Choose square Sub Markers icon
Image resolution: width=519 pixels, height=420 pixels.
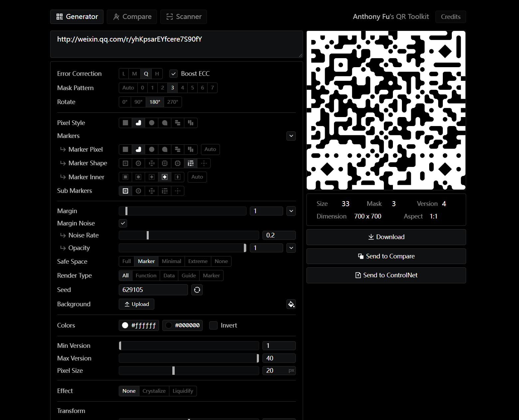coord(125,191)
